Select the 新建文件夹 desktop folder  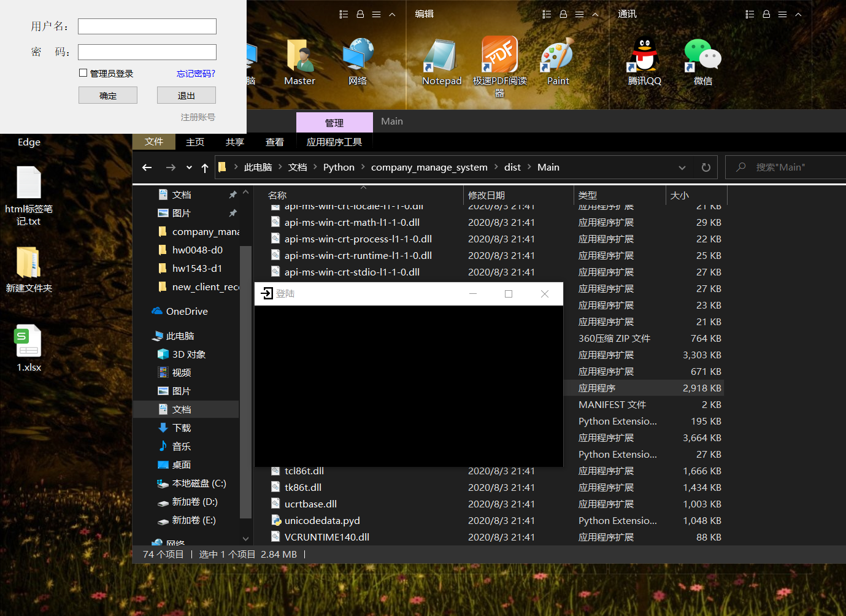pyautogui.click(x=29, y=269)
